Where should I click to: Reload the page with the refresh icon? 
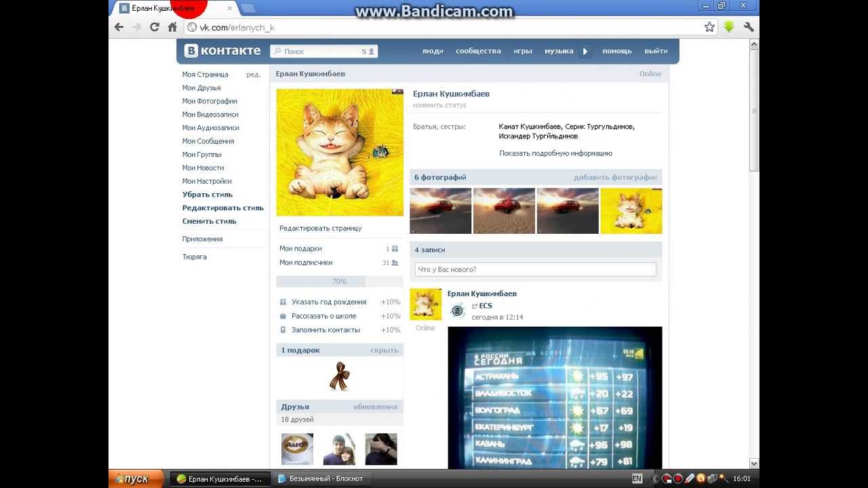pyautogui.click(x=155, y=27)
